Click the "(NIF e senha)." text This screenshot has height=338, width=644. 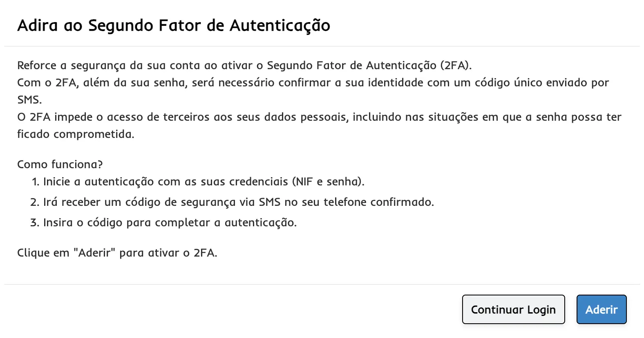tap(328, 182)
